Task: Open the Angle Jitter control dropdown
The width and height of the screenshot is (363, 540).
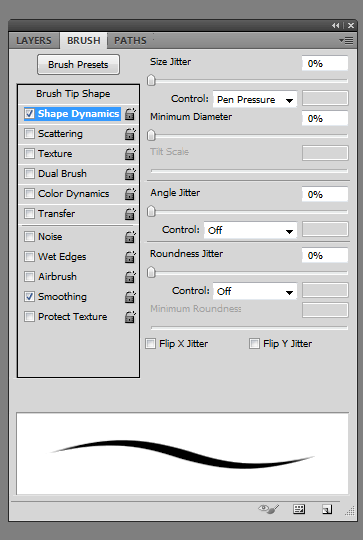Action: (x=250, y=230)
